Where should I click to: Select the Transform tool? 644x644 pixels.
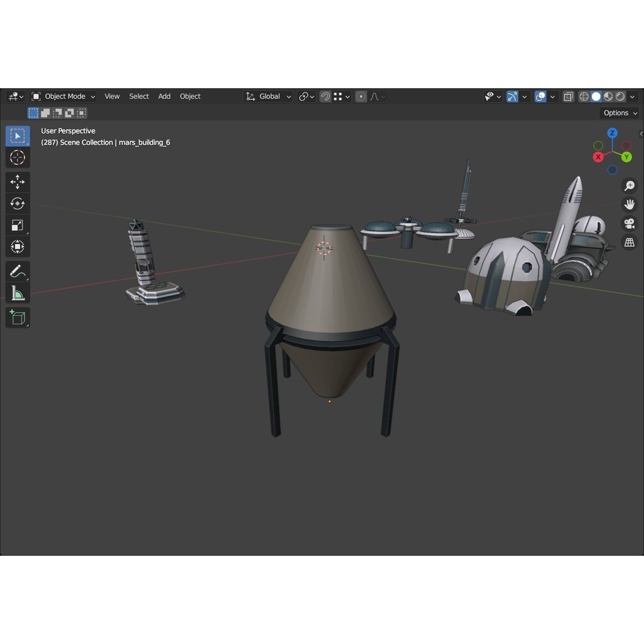click(17, 246)
